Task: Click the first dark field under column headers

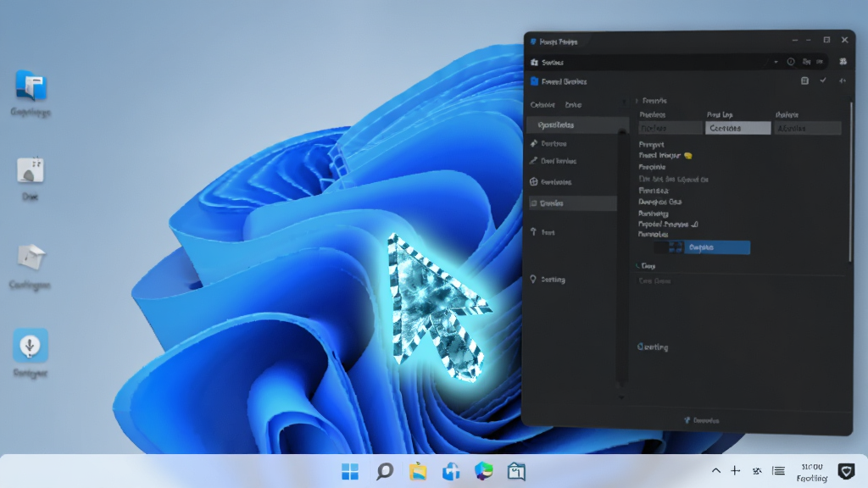Action: pos(670,129)
